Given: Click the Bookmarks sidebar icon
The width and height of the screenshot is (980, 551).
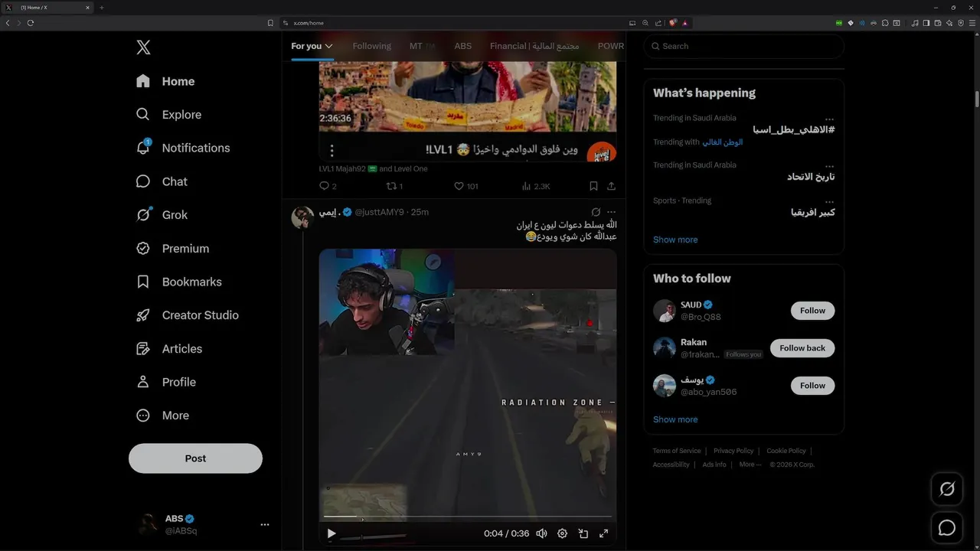Looking at the screenshot, I should coord(143,282).
